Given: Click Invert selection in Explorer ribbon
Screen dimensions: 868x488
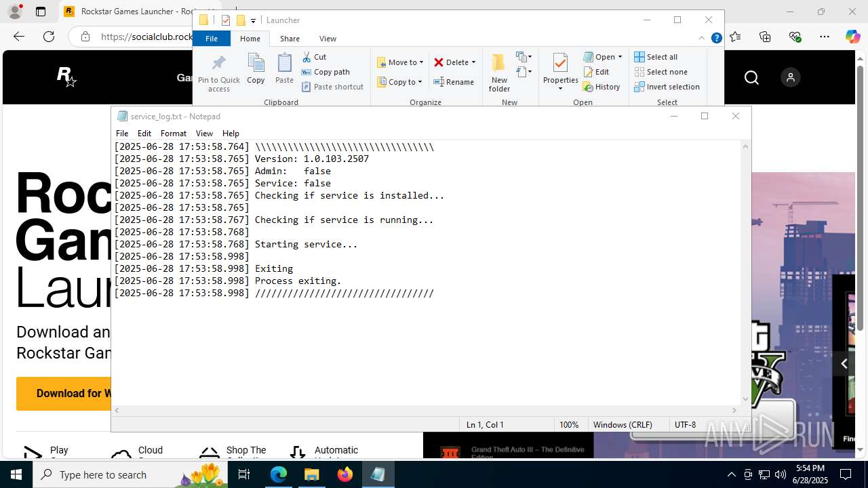Looking at the screenshot, I should point(667,87).
